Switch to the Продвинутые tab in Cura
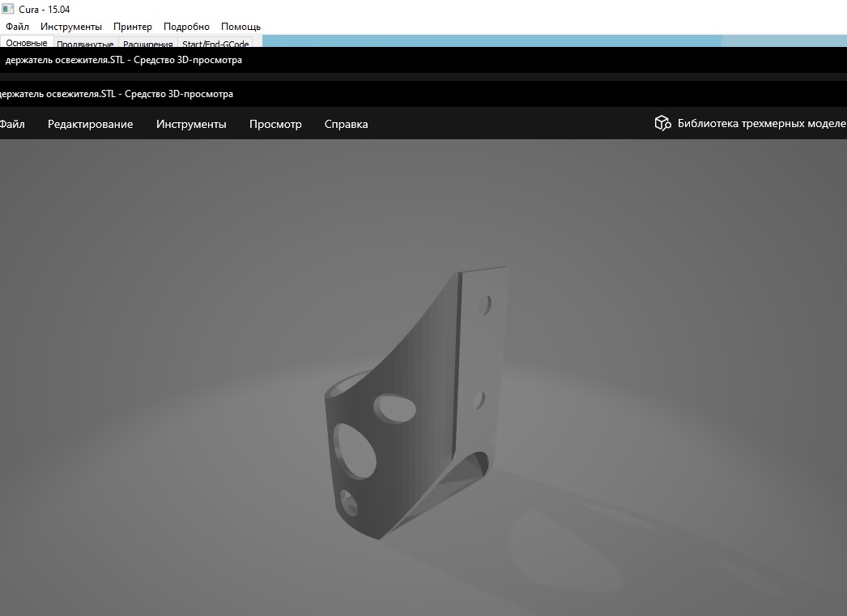 (x=85, y=43)
